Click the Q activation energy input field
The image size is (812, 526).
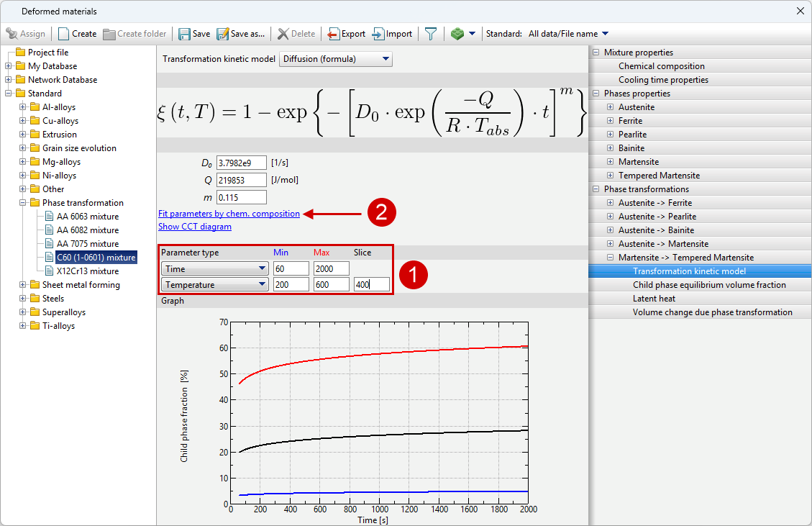tap(241, 180)
